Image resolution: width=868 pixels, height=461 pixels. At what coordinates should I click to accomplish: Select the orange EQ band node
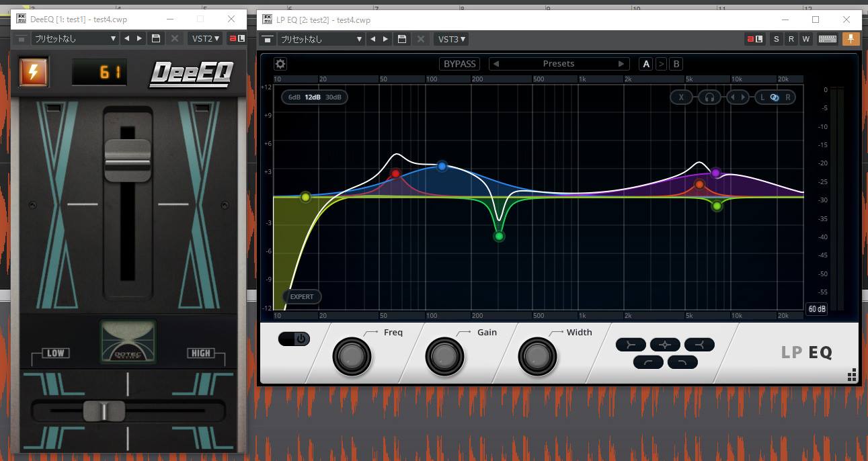point(699,184)
